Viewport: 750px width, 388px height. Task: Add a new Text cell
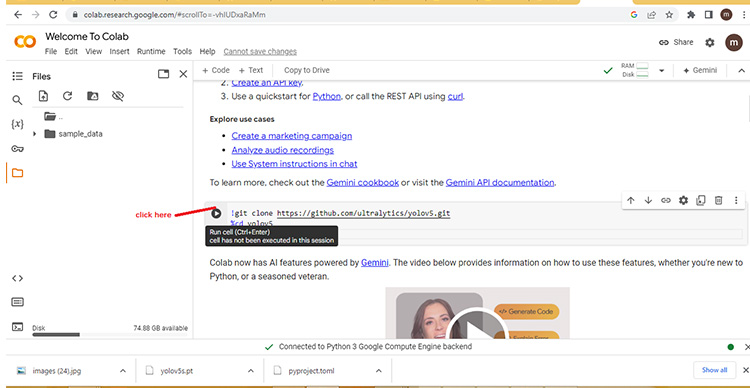pyautogui.click(x=251, y=70)
